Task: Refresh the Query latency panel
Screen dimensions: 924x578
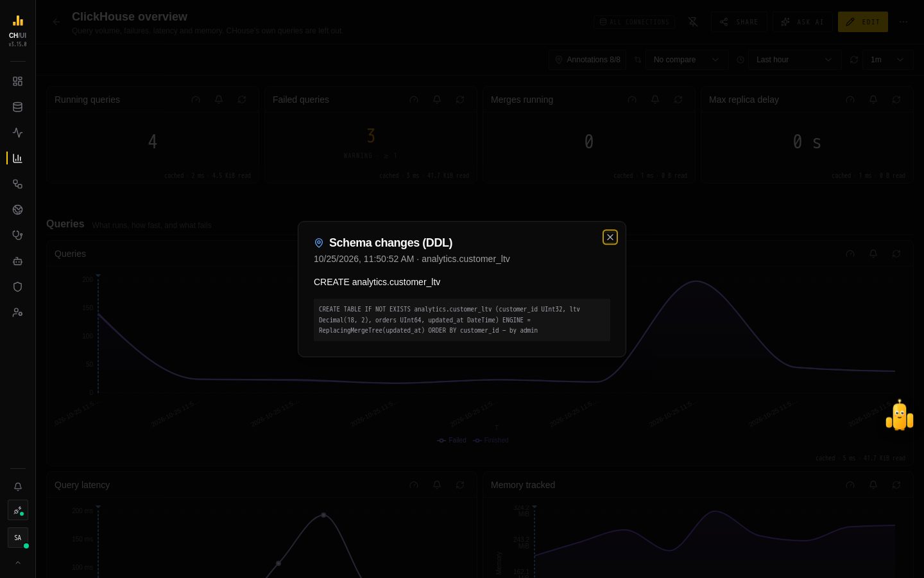Action: pyautogui.click(x=460, y=485)
